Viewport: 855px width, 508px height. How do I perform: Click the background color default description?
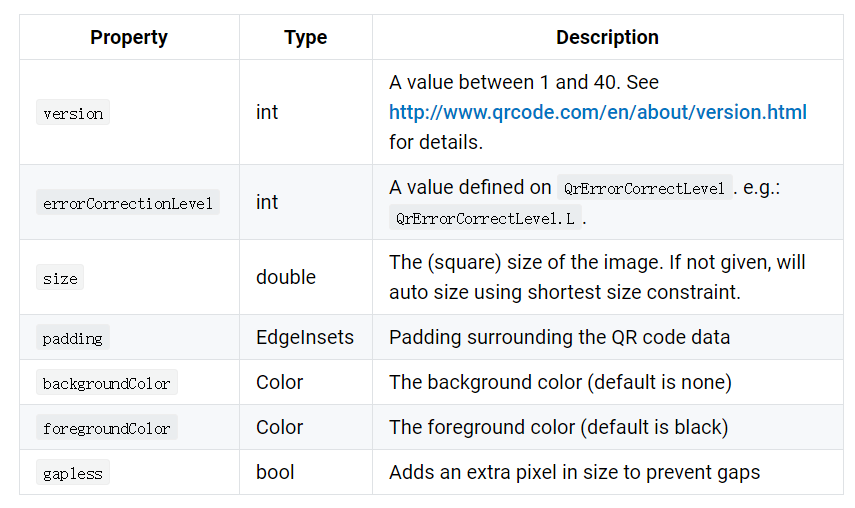click(561, 383)
